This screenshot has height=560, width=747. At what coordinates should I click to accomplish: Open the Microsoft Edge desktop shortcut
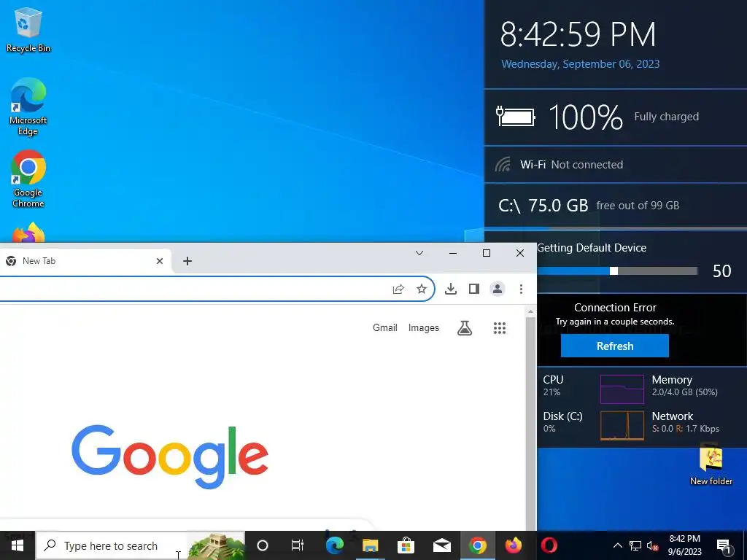coord(28,107)
